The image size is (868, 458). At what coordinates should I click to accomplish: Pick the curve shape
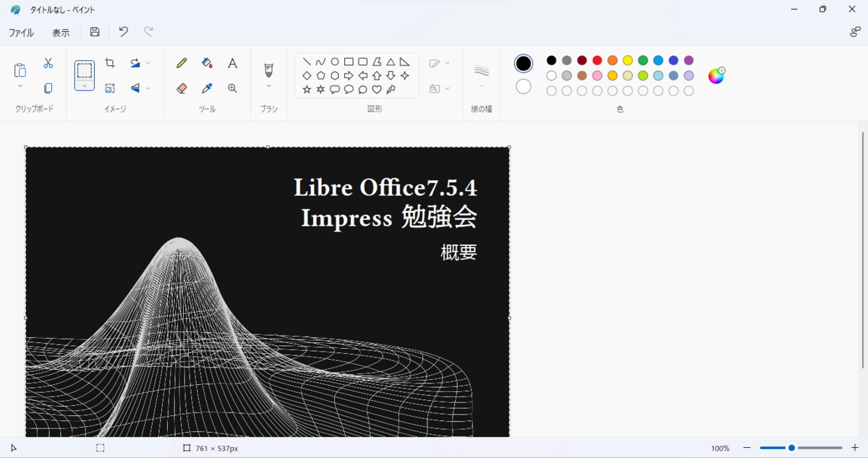pos(320,62)
